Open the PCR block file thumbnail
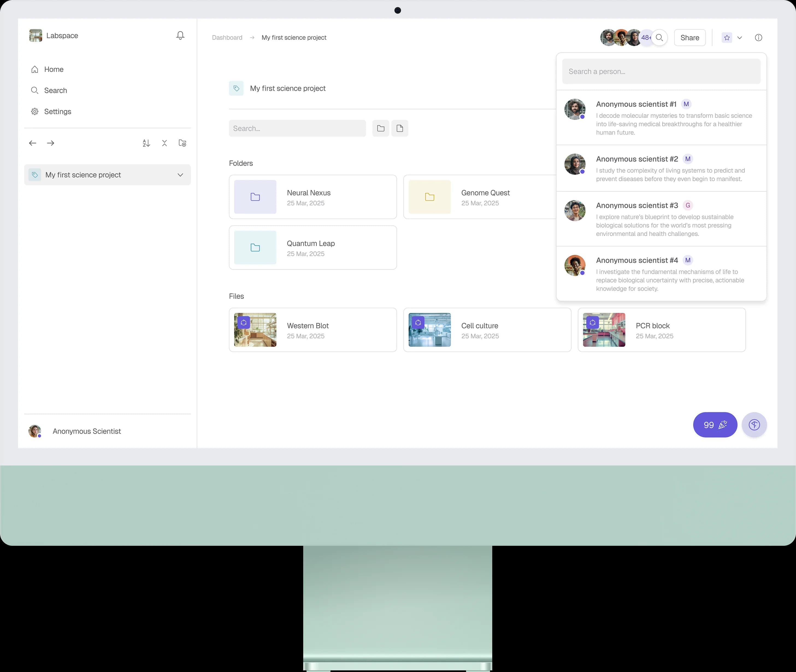The image size is (796, 672). pyautogui.click(x=604, y=330)
